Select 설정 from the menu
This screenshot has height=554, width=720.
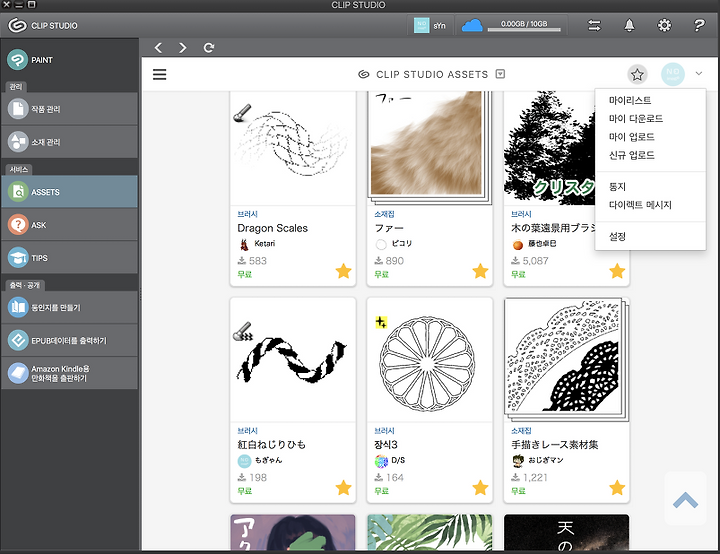point(617,236)
